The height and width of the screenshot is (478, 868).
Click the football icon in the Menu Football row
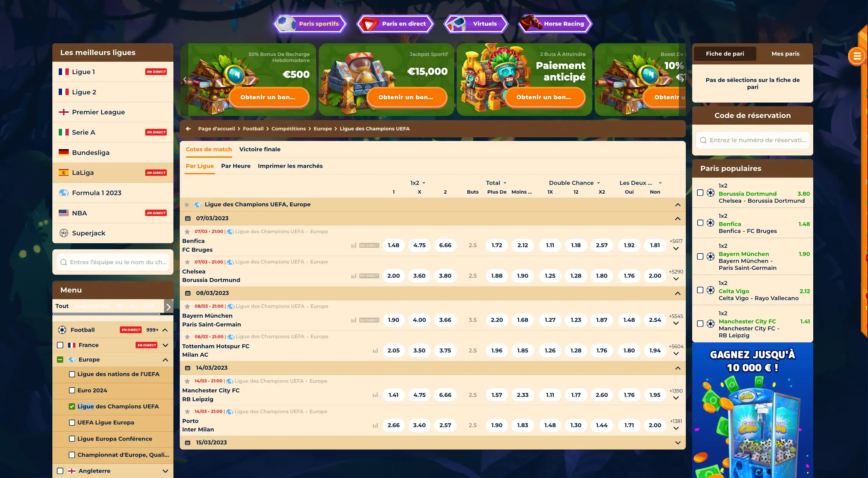coord(62,330)
